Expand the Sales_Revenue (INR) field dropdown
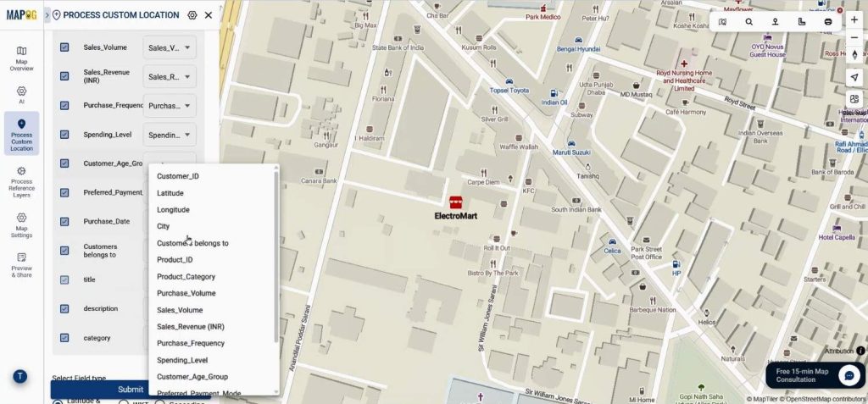 click(x=170, y=77)
